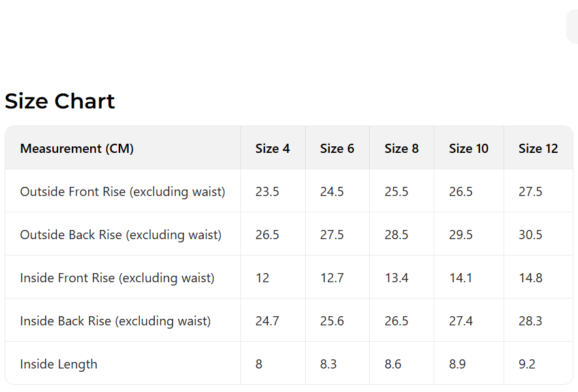Viewport: 578px width, 392px height.
Task: Click the Outside Back Rise row label
Action: point(121,235)
